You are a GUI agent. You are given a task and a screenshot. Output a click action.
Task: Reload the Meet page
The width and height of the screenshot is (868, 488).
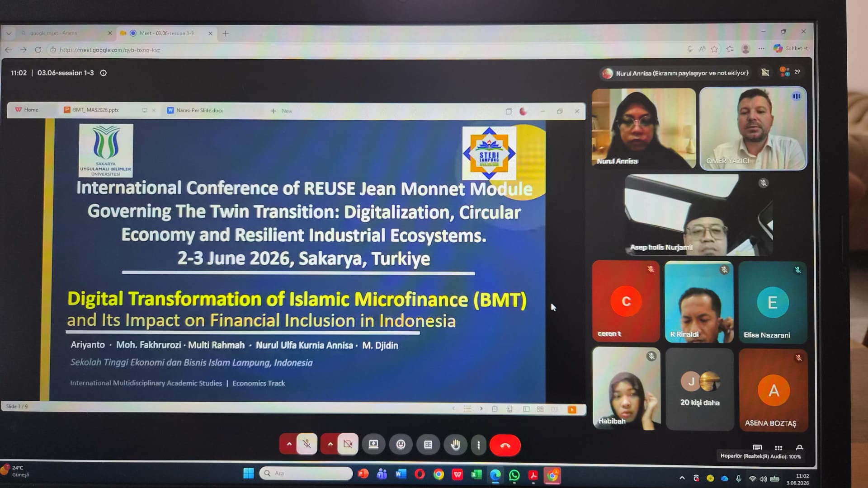click(x=38, y=50)
